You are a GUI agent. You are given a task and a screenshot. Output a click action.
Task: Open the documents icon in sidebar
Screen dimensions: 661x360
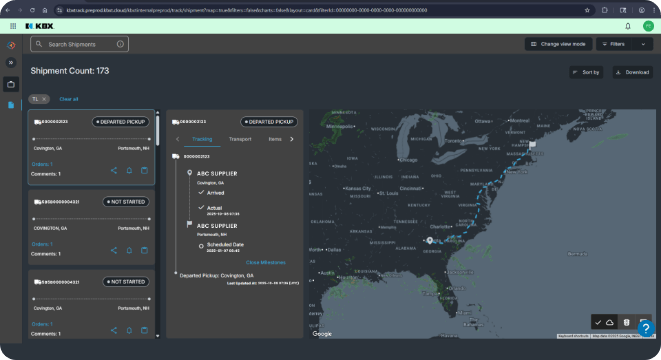(11, 105)
